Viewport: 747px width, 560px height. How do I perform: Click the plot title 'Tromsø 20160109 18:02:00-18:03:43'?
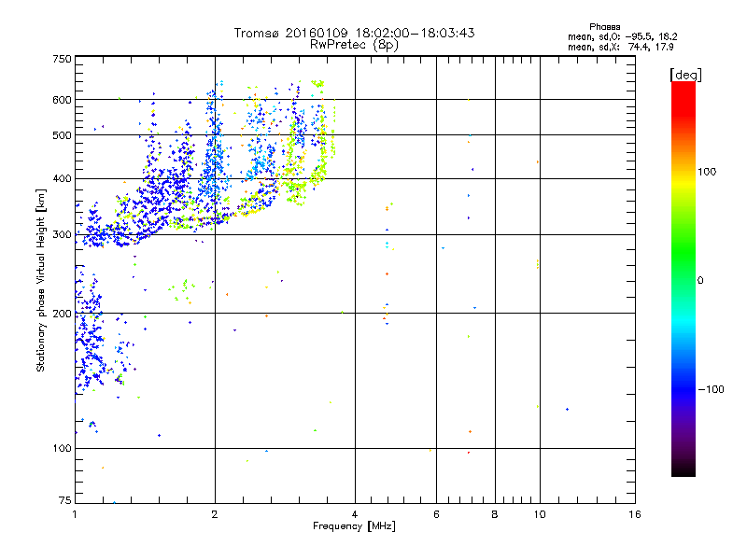354,33
